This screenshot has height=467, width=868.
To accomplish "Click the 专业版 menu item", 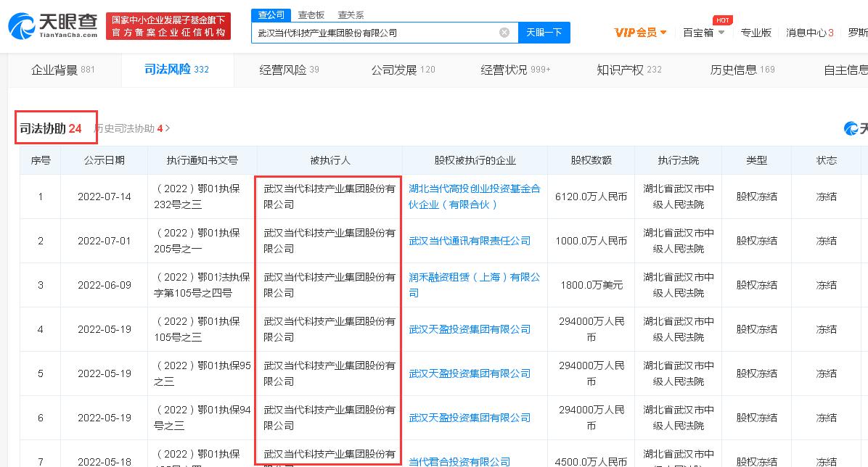I will pyautogui.click(x=757, y=33).
